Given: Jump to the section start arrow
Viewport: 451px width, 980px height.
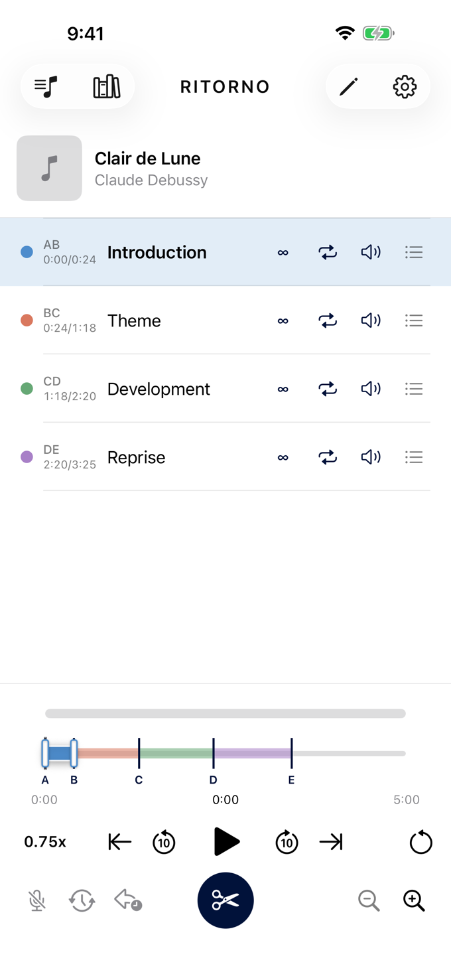Looking at the screenshot, I should (119, 842).
